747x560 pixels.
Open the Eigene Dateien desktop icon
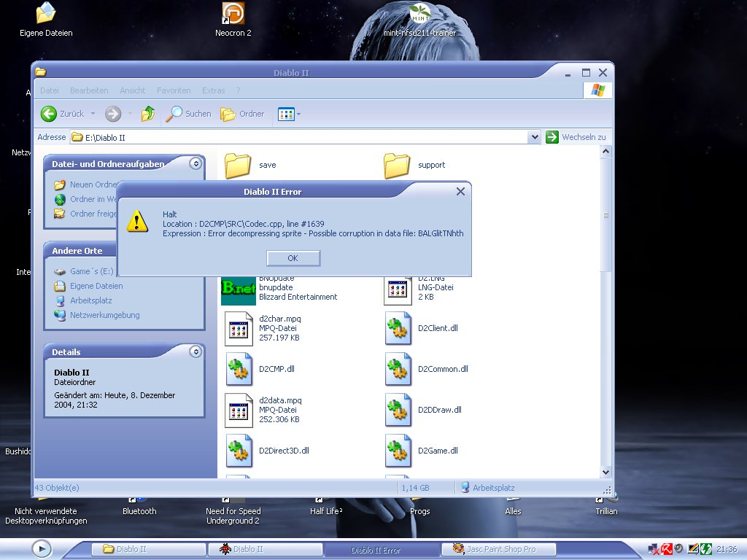[46, 20]
